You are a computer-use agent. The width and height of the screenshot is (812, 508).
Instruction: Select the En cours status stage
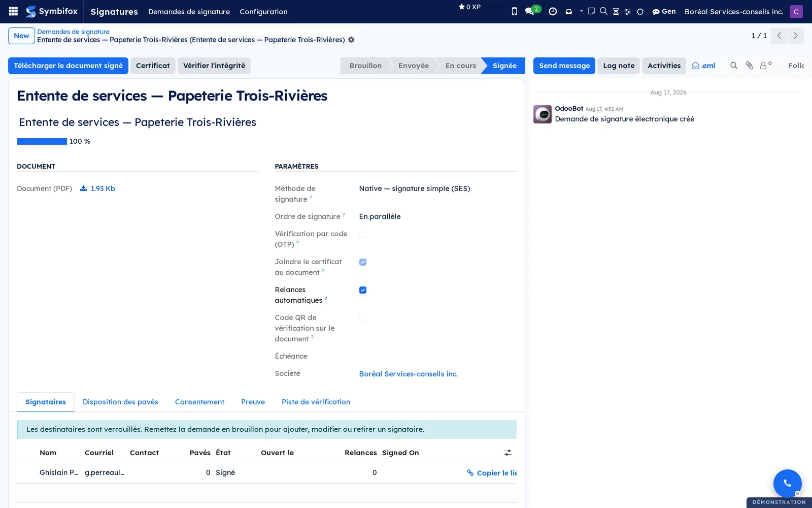tap(461, 66)
